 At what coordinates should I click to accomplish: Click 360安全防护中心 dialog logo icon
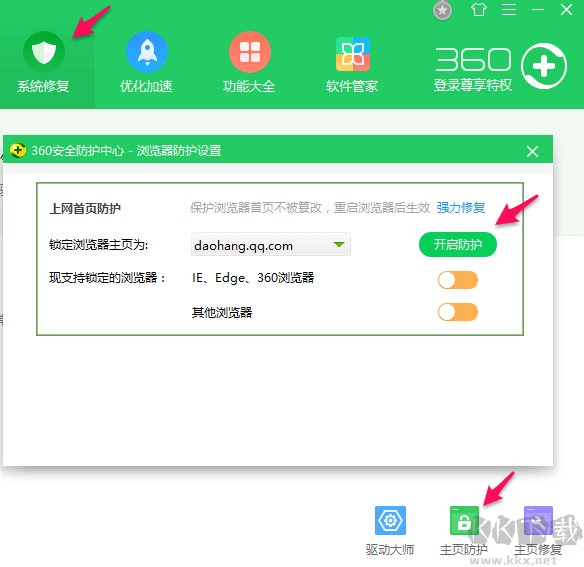pyautogui.click(x=18, y=151)
